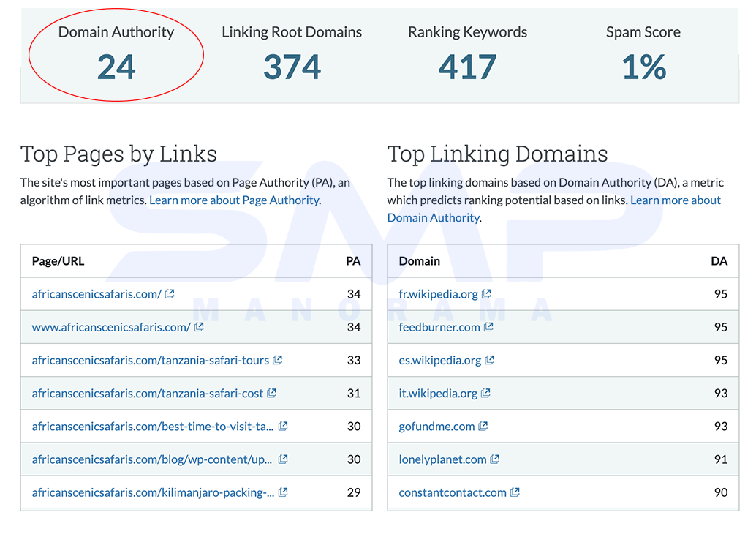This screenshot has height=537, width=756.
Task: Click external icon next to best-time-to-visit URL
Action: pyautogui.click(x=283, y=426)
